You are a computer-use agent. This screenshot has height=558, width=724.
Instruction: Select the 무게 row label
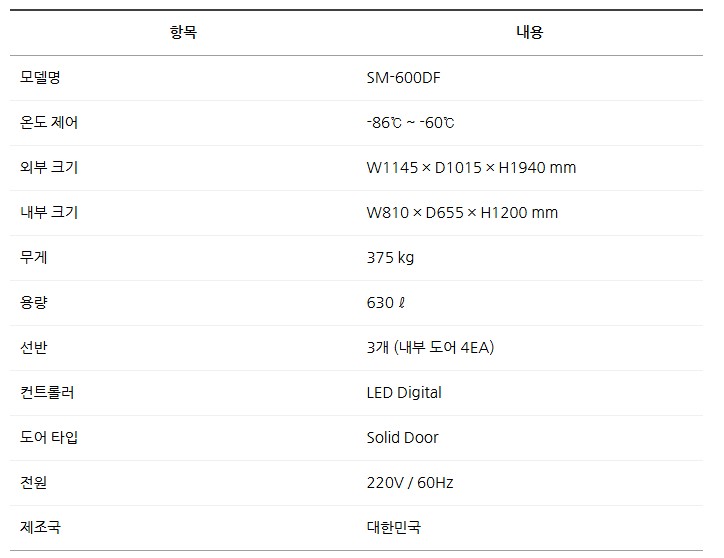click(x=34, y=257)
